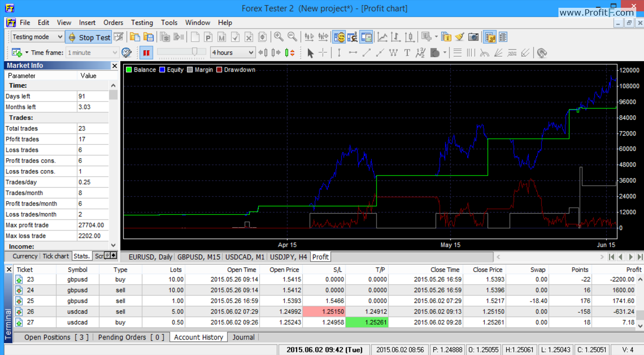
Task: Open the Time frame 1 minute dropdown
Action: click(x=93, y=52)
